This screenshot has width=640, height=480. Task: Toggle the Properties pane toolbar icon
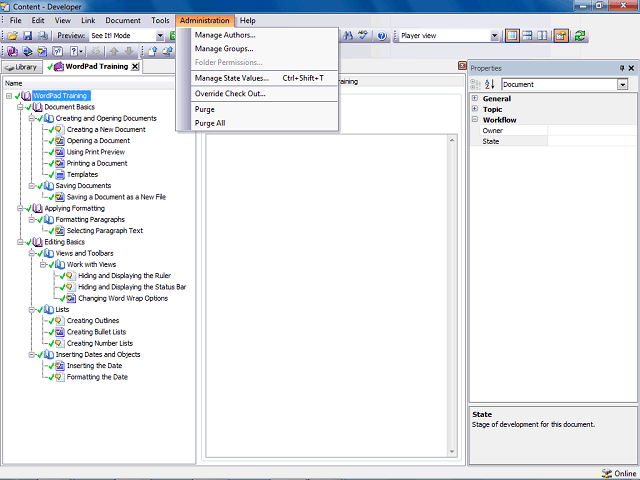(x=561, y=36)
